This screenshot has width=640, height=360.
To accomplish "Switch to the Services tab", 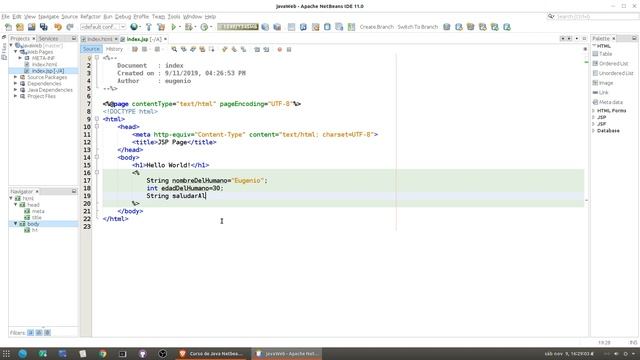I will 49,38.
